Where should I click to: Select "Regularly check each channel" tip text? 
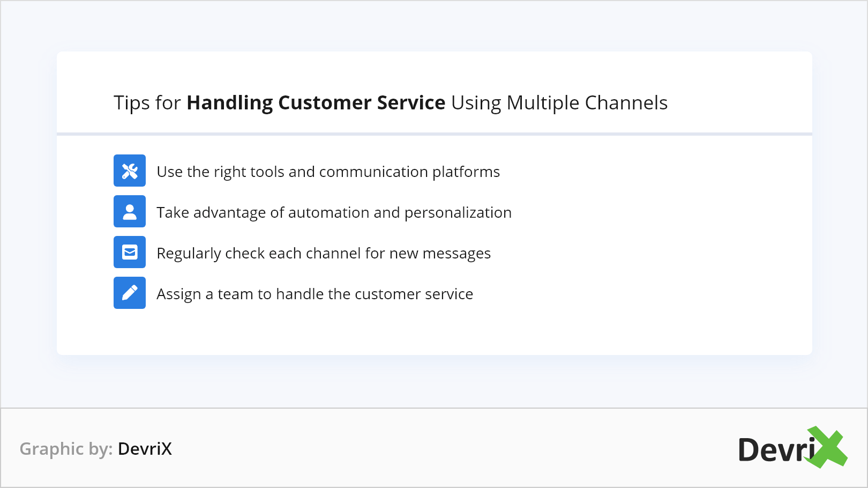pyautogui.click(x=324, y=253)
